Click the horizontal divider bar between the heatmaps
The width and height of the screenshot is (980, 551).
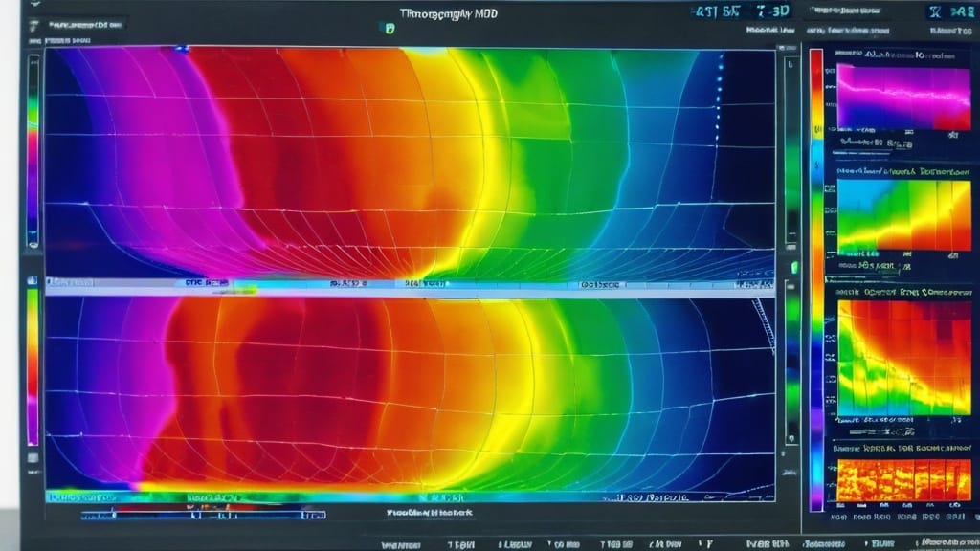click(410, 285)
